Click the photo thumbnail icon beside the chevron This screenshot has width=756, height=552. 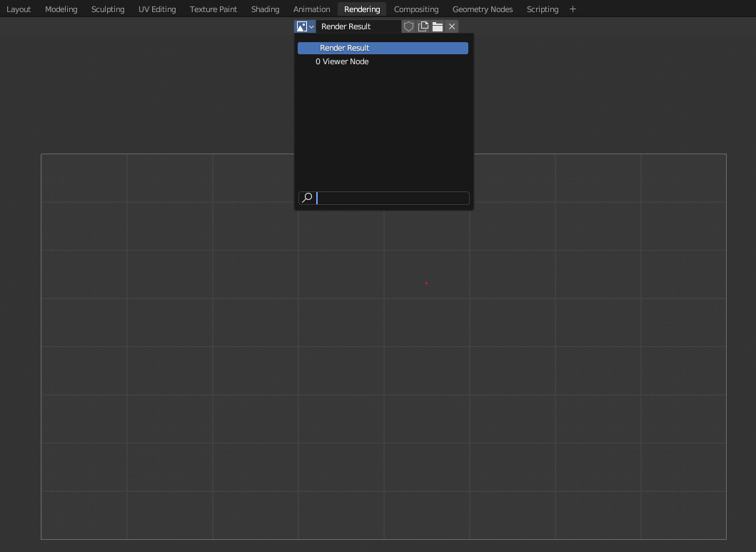point(301,26)
